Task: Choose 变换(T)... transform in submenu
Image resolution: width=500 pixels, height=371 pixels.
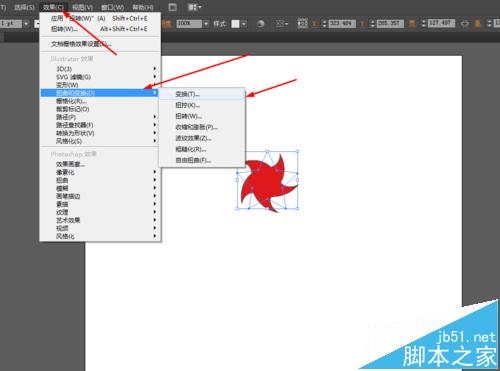Action: [202, 94]
